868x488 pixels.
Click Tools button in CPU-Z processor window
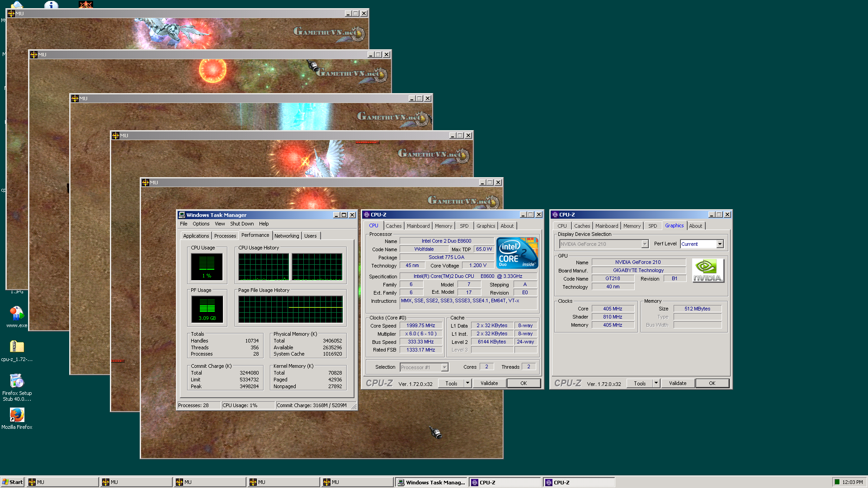coord(451,383)
